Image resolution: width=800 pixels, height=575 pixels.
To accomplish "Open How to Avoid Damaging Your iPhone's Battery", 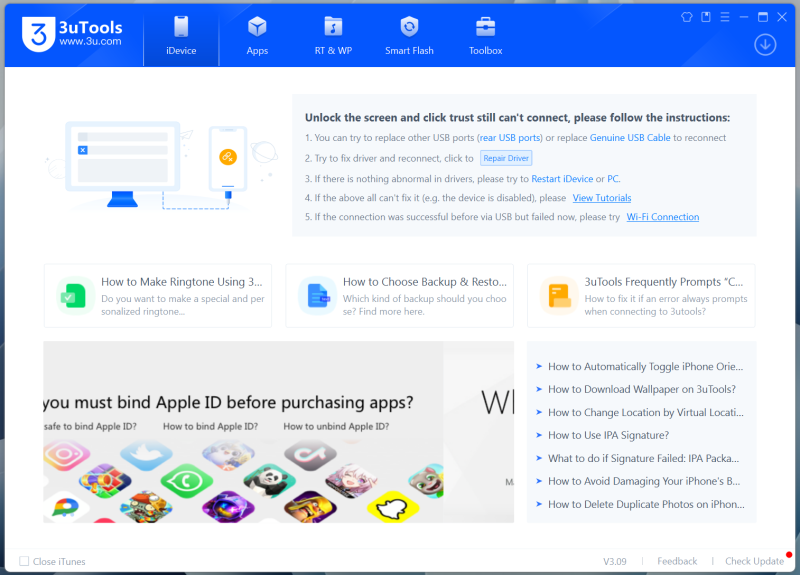I will [x=644, y=481].
